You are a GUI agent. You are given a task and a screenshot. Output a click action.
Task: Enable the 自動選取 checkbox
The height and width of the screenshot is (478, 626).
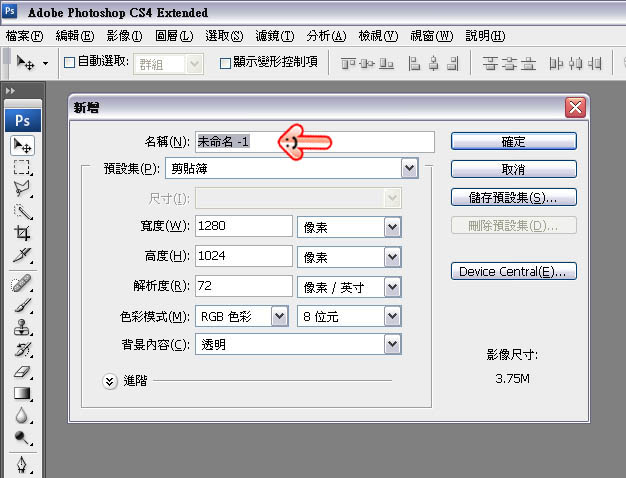[69, 63]
